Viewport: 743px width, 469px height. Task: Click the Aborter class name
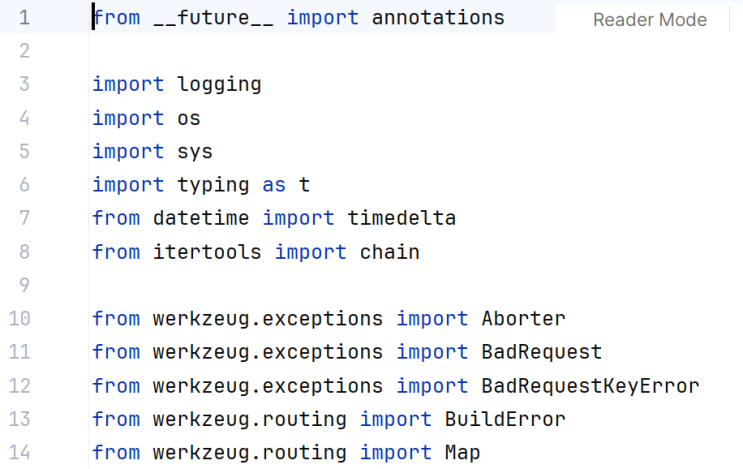523,319
